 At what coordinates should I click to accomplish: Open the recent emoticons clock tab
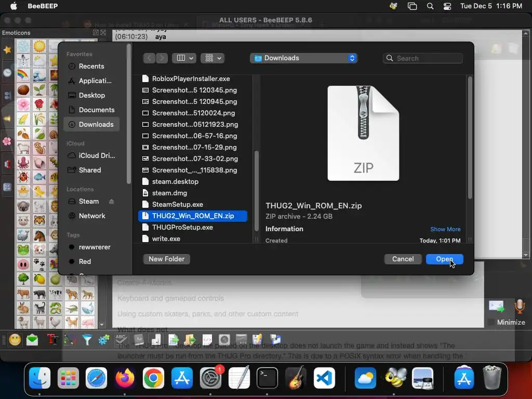pyautogui.click(x=7, y=73)
